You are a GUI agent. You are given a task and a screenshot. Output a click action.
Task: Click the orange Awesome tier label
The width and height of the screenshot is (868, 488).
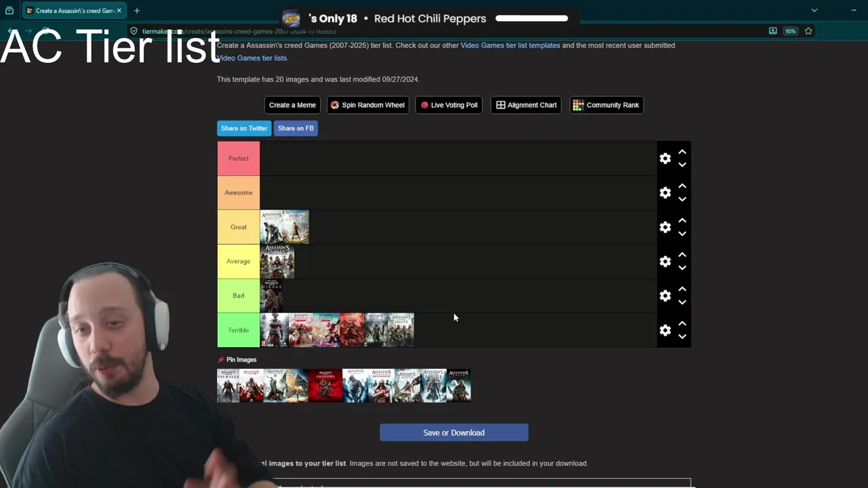pyautogui.click(x=239, y=192)
